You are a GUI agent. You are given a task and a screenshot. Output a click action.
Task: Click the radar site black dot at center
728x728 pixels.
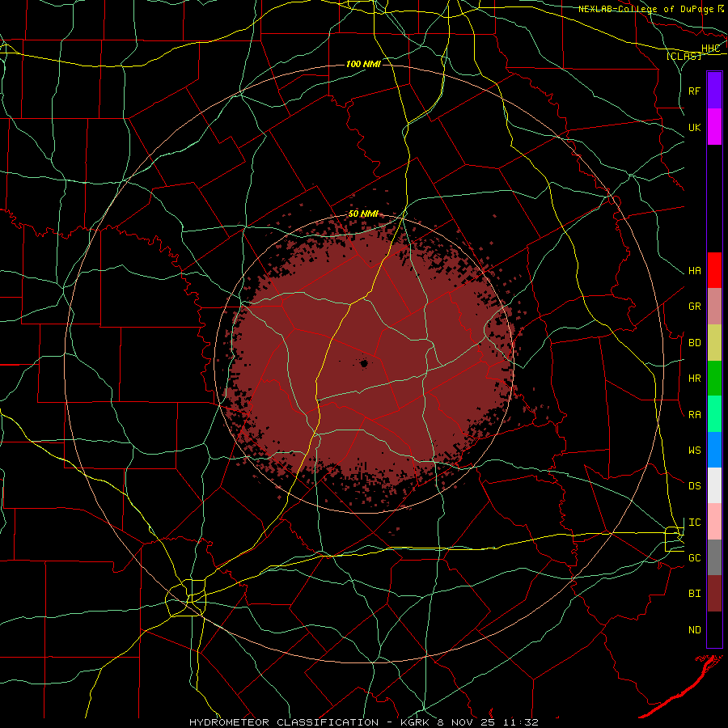point(364,363)
